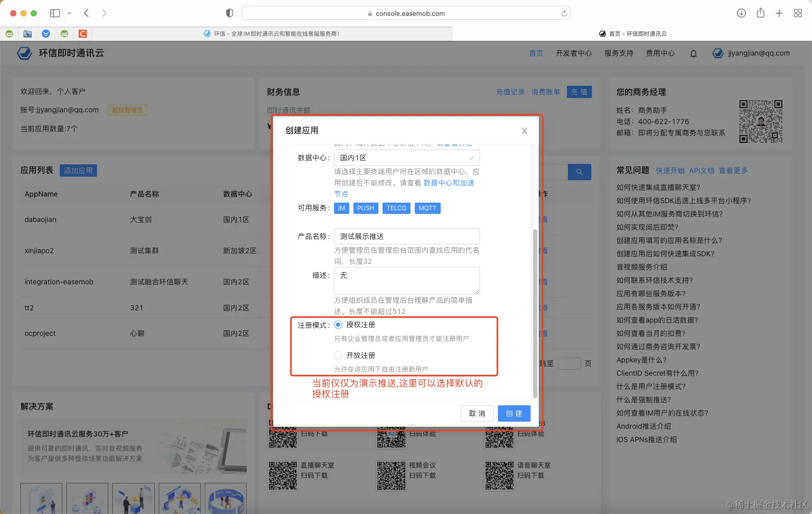Switch to 首页 - 环信即时通讯云 tab
This screenshot has width=812, height=514.
(x=632, y=34)
